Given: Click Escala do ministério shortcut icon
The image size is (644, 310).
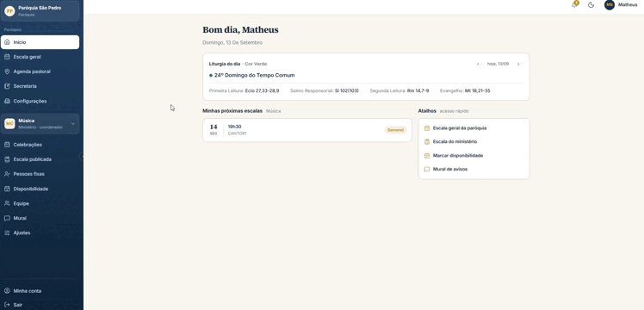Looking at the screenshot, I should pyautogui.click(x=427, y=142).
